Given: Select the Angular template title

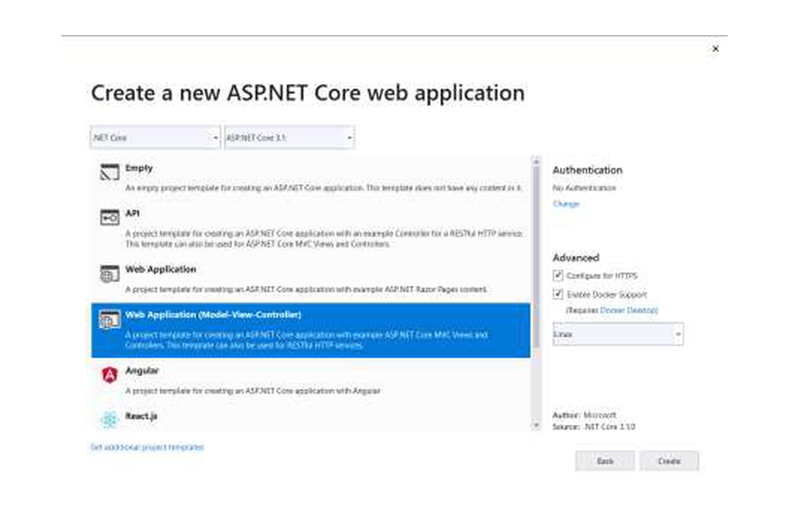Looking at the screenshot, I should click(142, 371).
